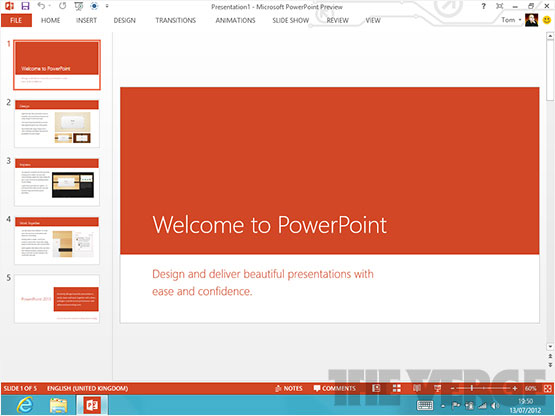
Task: Open the ANIMATIONS ribbon tab
Action: point(235,21)
